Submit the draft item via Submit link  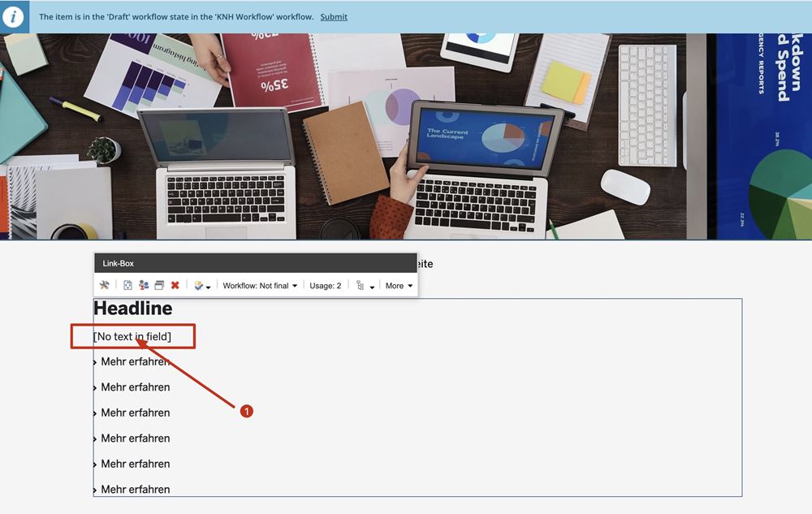pos(334,17)
